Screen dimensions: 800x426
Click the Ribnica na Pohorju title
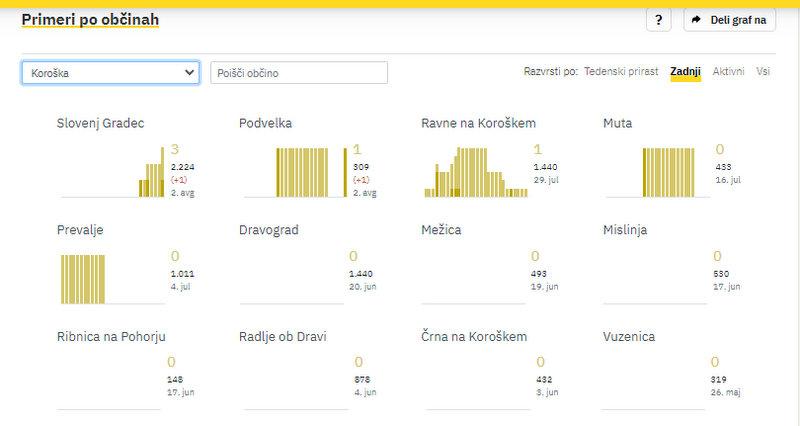click(x=112, y=336)
